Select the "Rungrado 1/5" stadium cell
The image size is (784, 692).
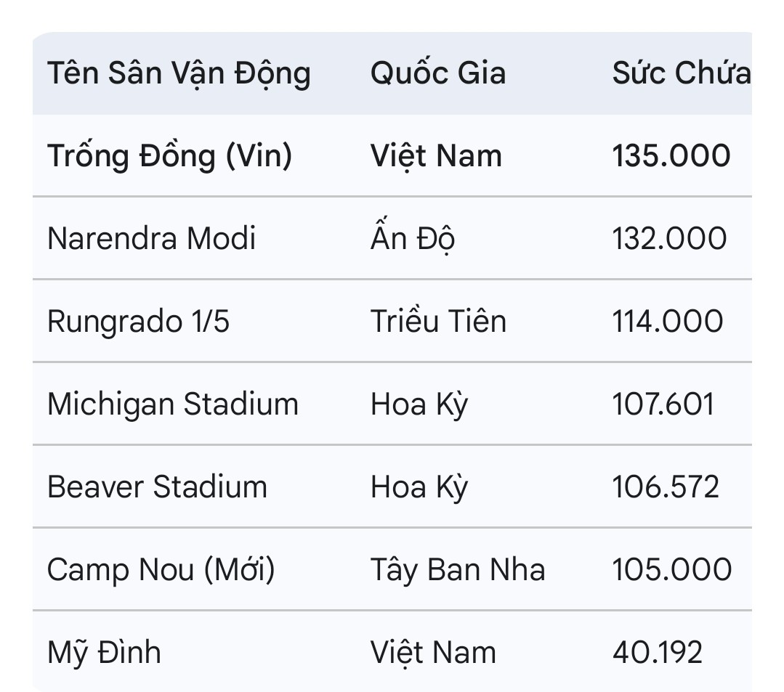pos(138,322)
